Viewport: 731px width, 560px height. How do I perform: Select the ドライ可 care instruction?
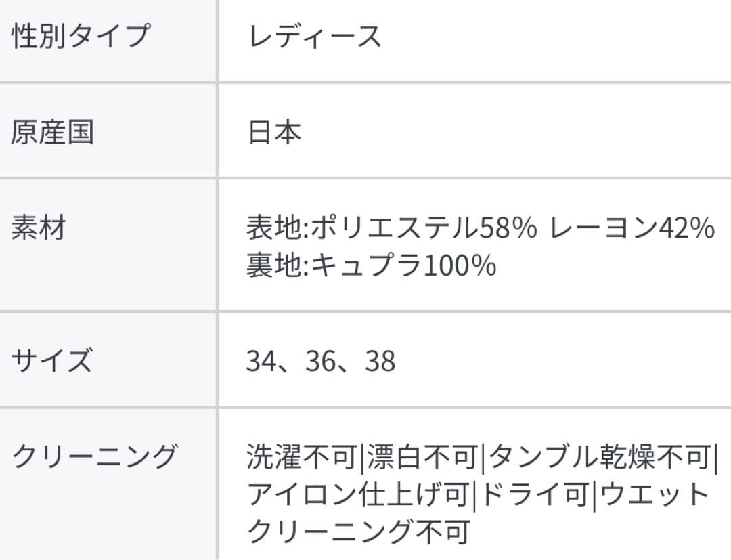(x=534, y=495)
